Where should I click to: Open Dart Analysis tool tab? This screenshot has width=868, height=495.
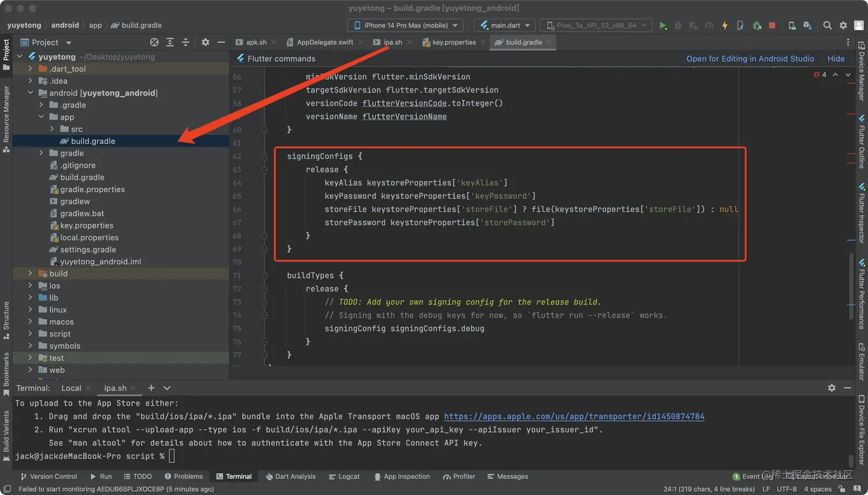point(290,477)
